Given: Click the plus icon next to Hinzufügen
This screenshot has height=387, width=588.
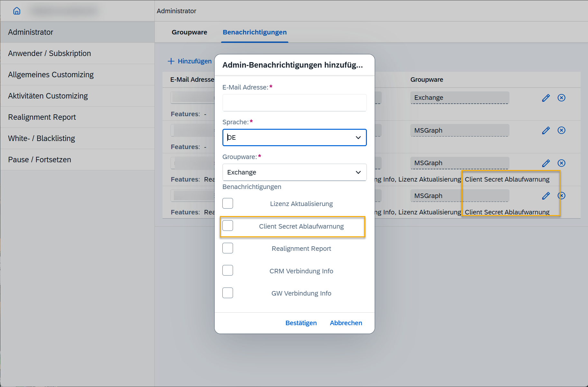Looking at the screenshot, I should click(171, 61).
